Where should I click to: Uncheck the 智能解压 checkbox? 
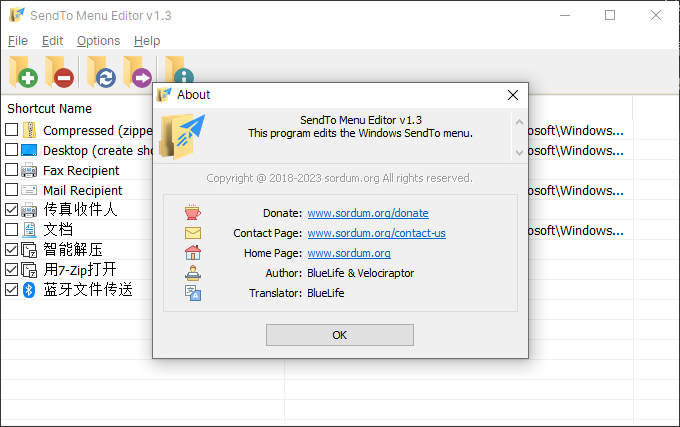(x=12, y=249)
